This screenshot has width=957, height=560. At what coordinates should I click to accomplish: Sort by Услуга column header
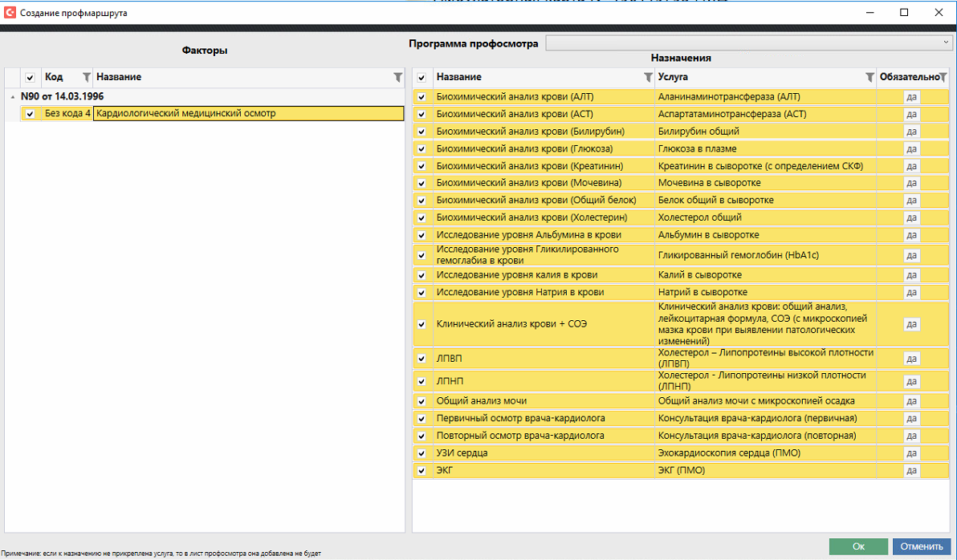(x=755, y=77)
